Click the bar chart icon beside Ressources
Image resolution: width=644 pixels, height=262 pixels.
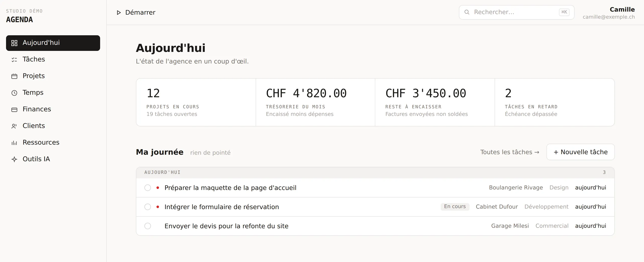(x=14, y=143)
